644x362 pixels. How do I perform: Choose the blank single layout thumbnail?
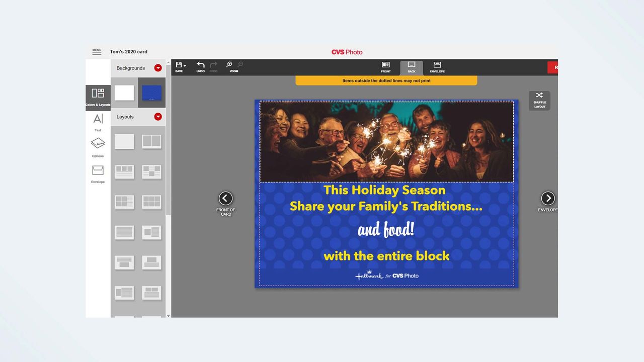(x=124, y=141)
